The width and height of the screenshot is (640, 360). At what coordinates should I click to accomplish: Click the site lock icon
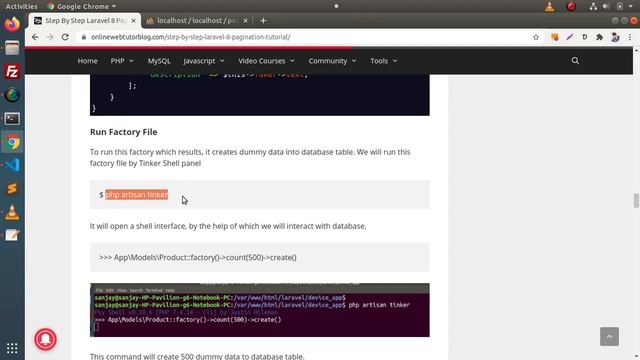click(84, 37)
